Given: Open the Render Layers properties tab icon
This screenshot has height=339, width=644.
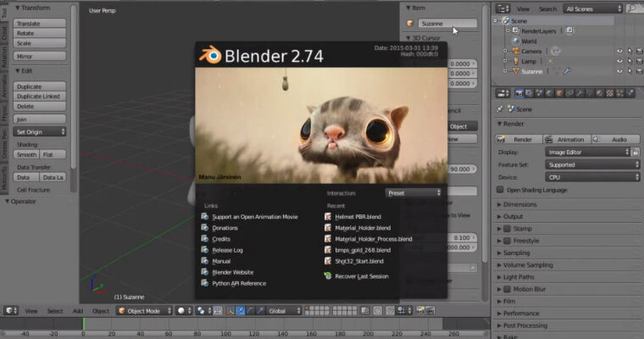Looking at the screenshot, I should (529, 93).
